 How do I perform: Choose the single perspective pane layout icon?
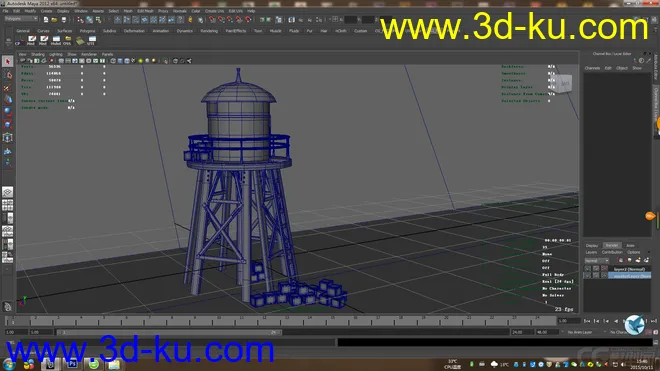(x=8, y=192)
